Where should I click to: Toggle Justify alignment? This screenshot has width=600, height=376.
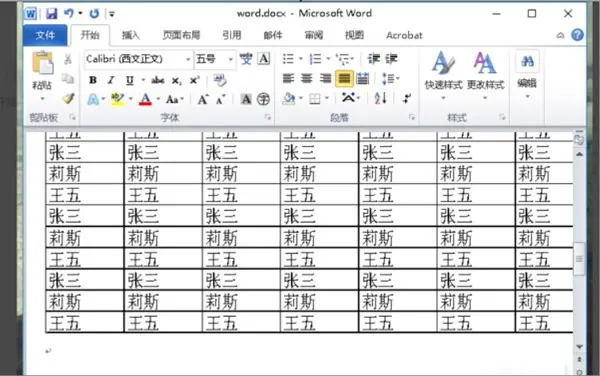click(344, 79)
